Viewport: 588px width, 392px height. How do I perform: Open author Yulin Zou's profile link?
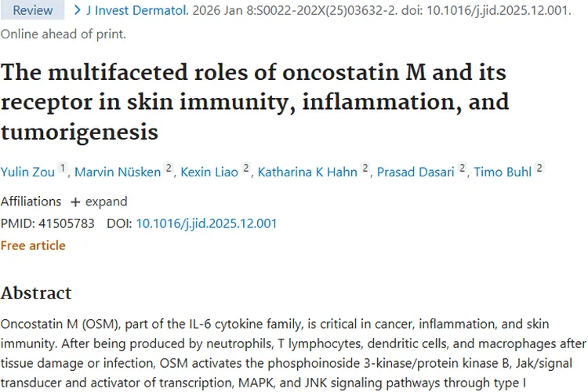pyautogui.click(x=27, y=172)
